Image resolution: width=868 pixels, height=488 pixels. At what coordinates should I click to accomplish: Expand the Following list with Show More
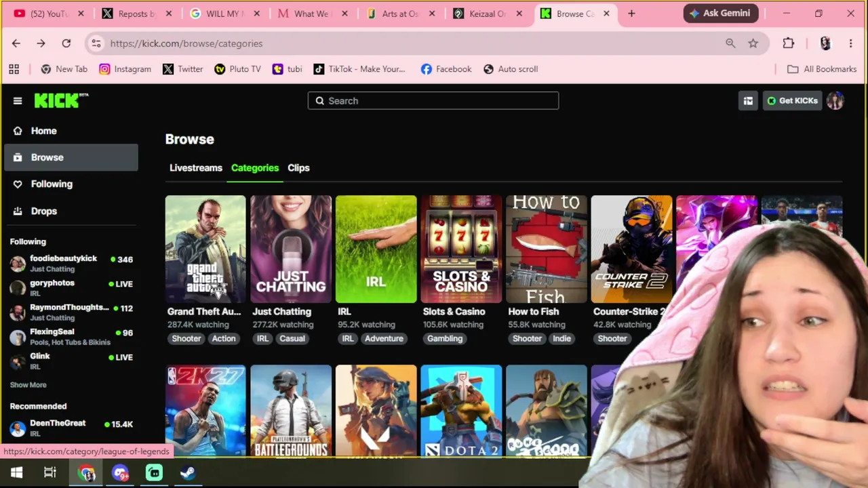point(28,385)
